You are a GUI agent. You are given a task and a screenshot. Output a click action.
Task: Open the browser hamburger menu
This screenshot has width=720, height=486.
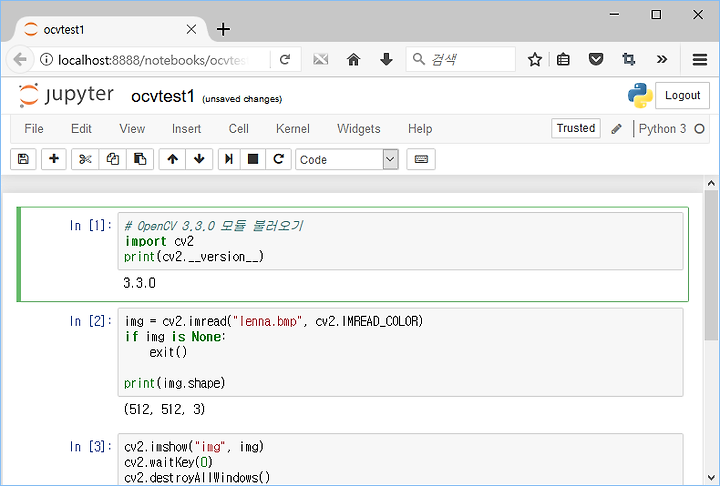click(x=700, y=59)
